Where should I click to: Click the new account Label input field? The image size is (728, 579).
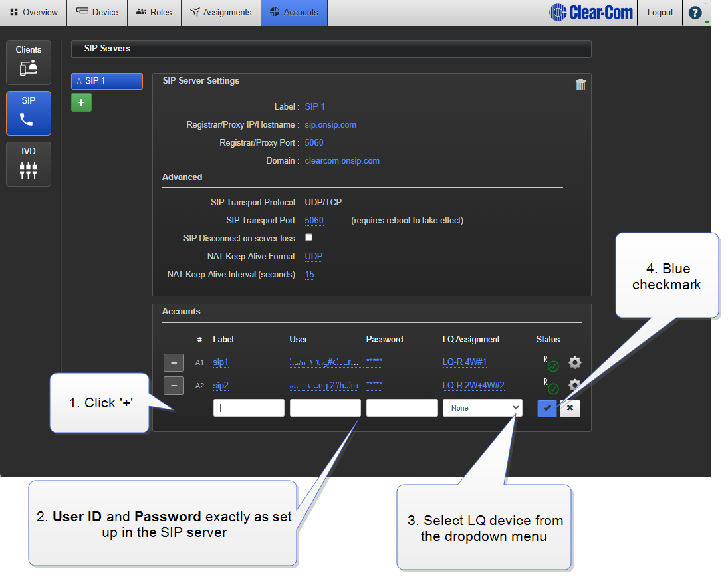click(x=249, y=408)
